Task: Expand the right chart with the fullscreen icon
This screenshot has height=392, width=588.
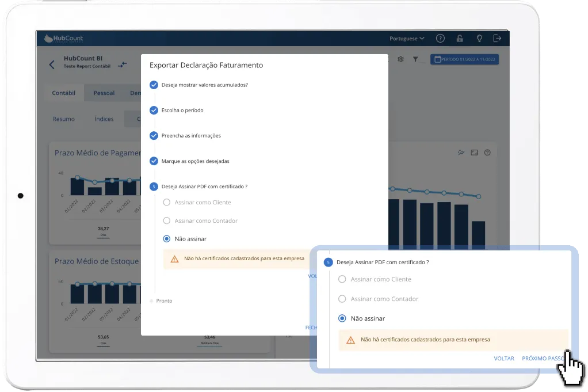Action: click(x=475, y=153)
